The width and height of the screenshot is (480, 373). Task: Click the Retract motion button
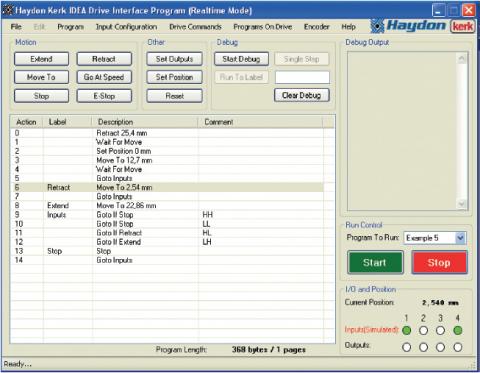[104, 59]
